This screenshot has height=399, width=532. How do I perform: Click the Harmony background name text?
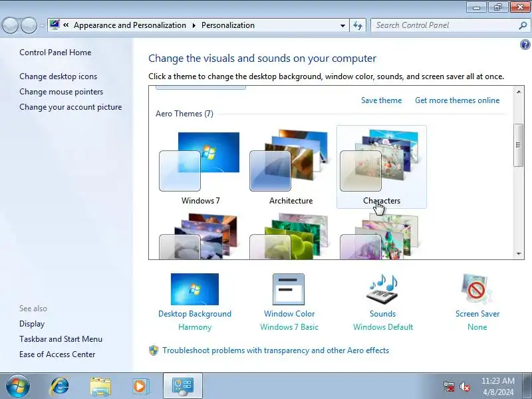[195, 327]
